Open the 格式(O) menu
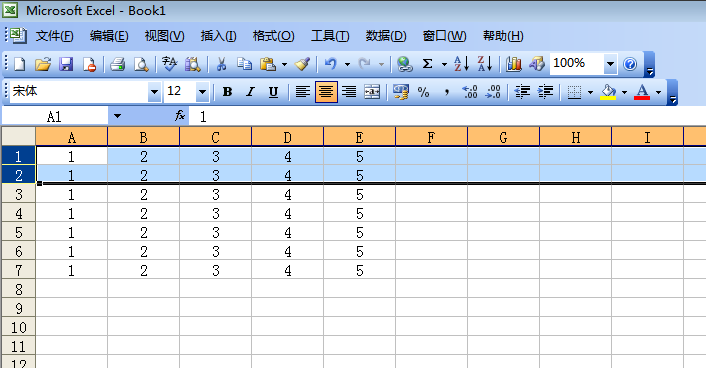This screenshot has height=368, width=706. [274, 36]
